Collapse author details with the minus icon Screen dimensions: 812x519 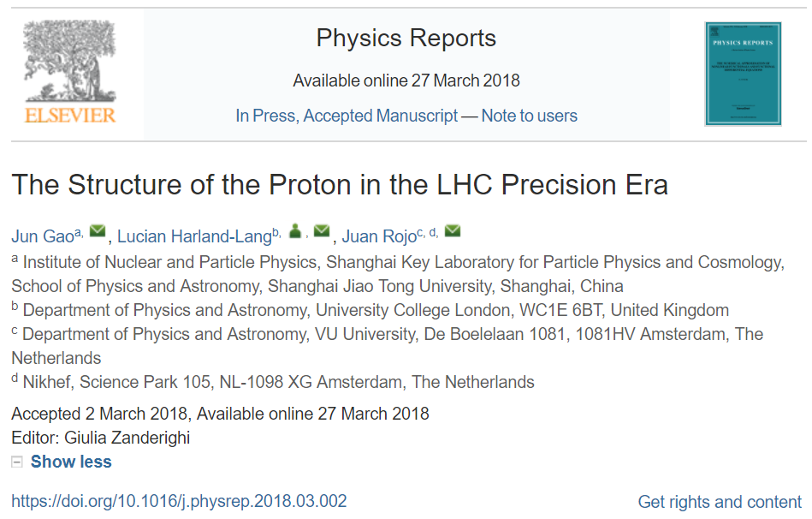[x=17, y=462]
